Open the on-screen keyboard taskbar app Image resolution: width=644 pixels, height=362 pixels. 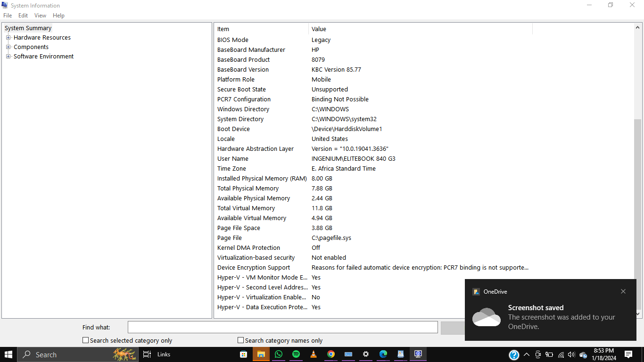pos(348,354)
